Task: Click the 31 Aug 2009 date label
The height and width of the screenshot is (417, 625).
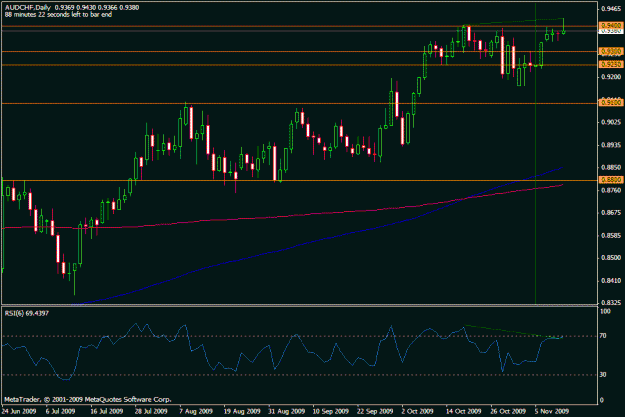Action: click(x=286, y=411)
